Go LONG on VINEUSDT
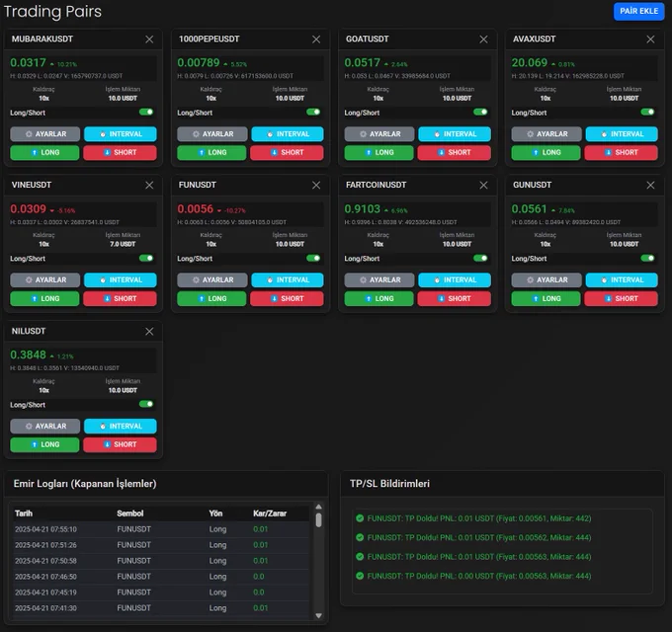The height and width of the screenshot is (632, 672). pos(44,298)
